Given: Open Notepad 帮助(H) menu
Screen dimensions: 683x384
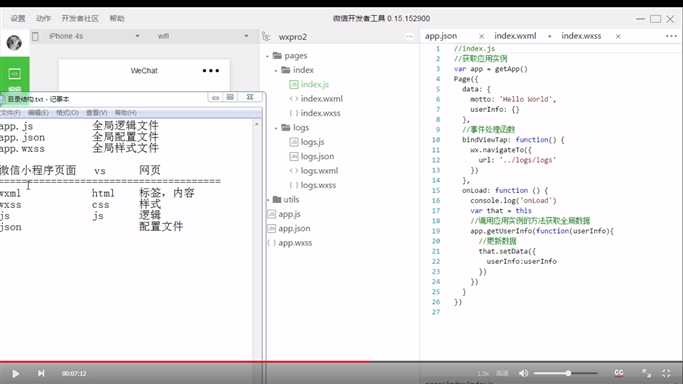Looking at the screenshot, I should tap(125, 113).
